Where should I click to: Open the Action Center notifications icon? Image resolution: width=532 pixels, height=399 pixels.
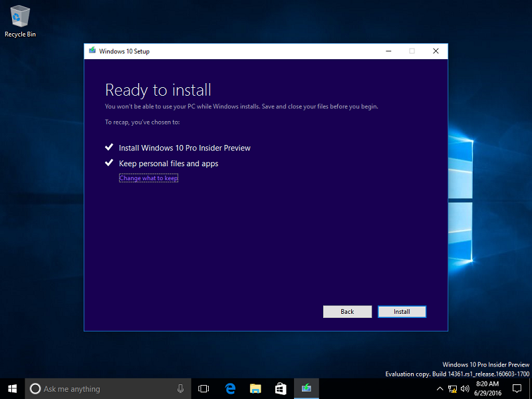517,388
